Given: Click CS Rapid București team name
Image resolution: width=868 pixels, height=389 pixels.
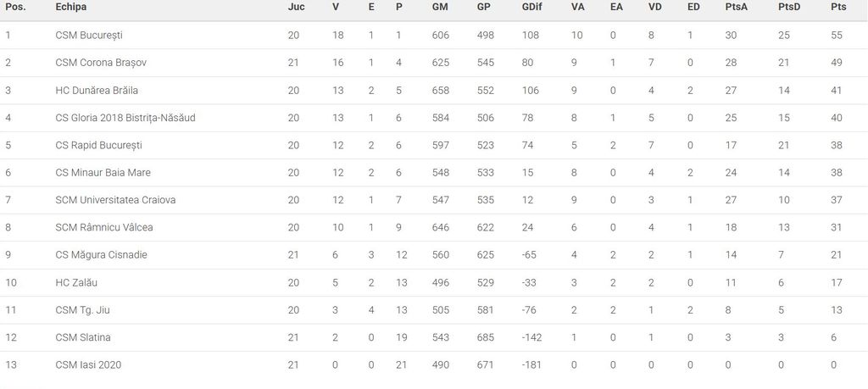Looking at the screenshot, I should coord(98,145).
